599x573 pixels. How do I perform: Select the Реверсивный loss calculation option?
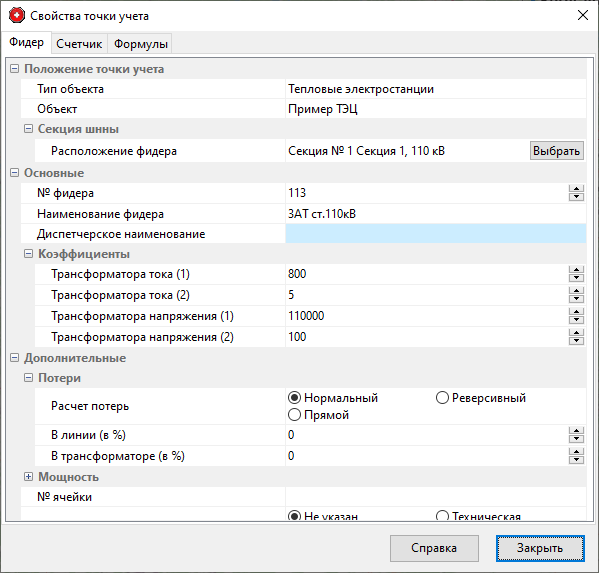pos(481,398)
